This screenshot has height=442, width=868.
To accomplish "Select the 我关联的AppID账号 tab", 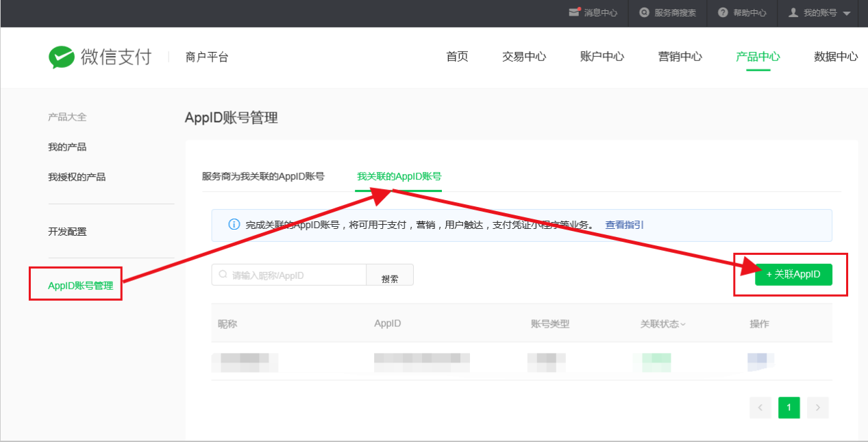I will click(399, 176).
